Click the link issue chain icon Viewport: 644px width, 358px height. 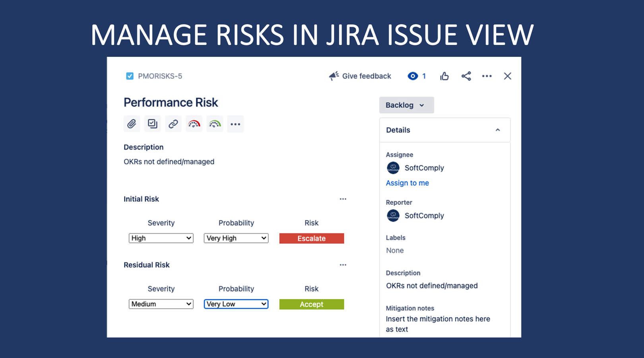click(173, 124)
